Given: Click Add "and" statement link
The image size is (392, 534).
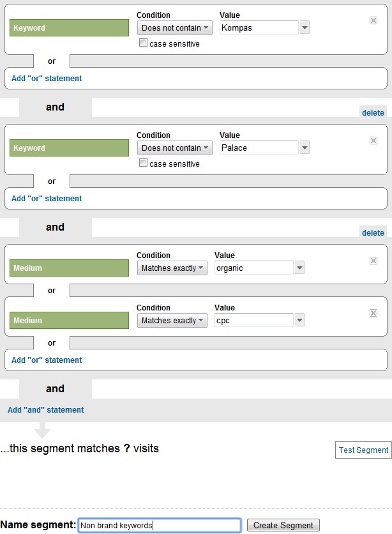Looking at the screenshot, I should point(45,410).
